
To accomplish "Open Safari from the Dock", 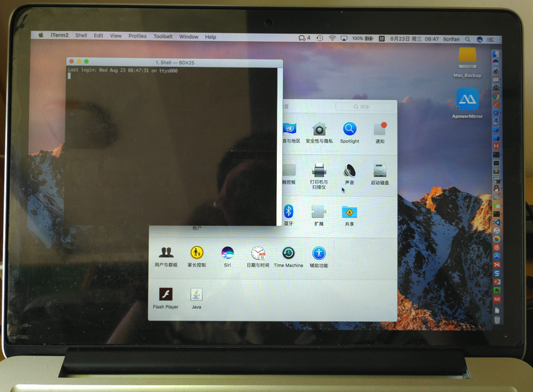I will [496, 112].
